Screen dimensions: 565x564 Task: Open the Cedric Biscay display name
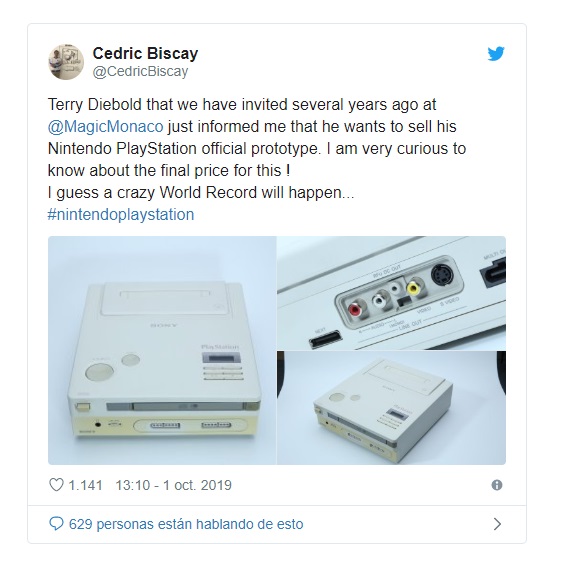pyautogui.click(x=145, y=53)
